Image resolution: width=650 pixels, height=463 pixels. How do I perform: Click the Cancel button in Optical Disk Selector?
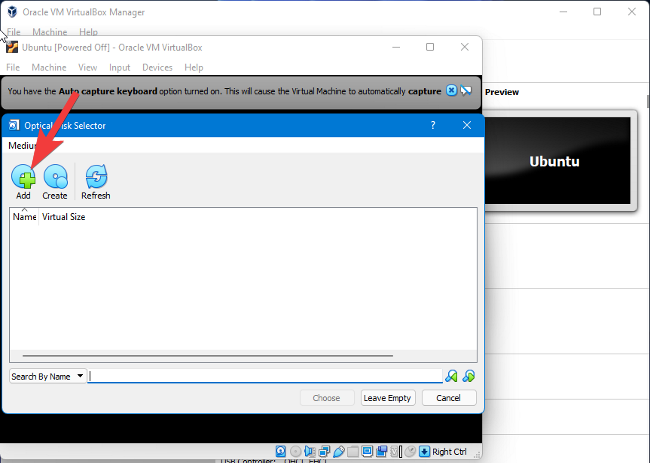point(449,398)
